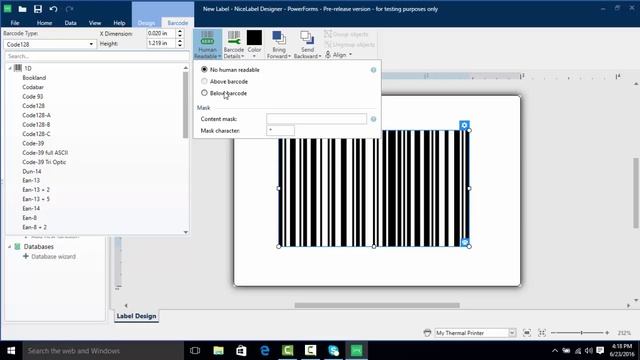Click the barcode type Search box
This screenshot has height=360, width=640.
point(97,56)
